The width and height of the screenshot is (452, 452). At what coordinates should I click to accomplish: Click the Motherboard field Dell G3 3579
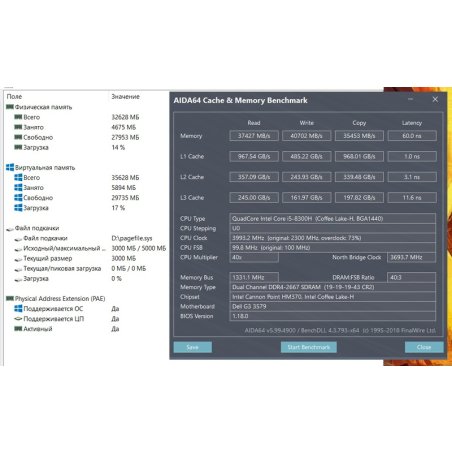(333, 306)
